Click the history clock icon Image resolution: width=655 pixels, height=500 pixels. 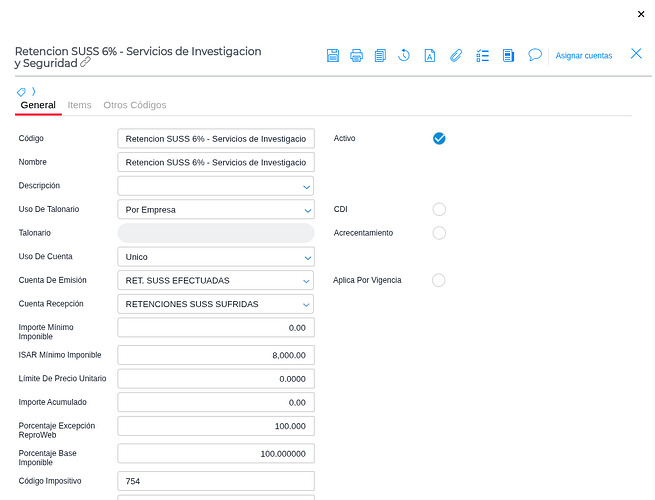coord(404,55)
